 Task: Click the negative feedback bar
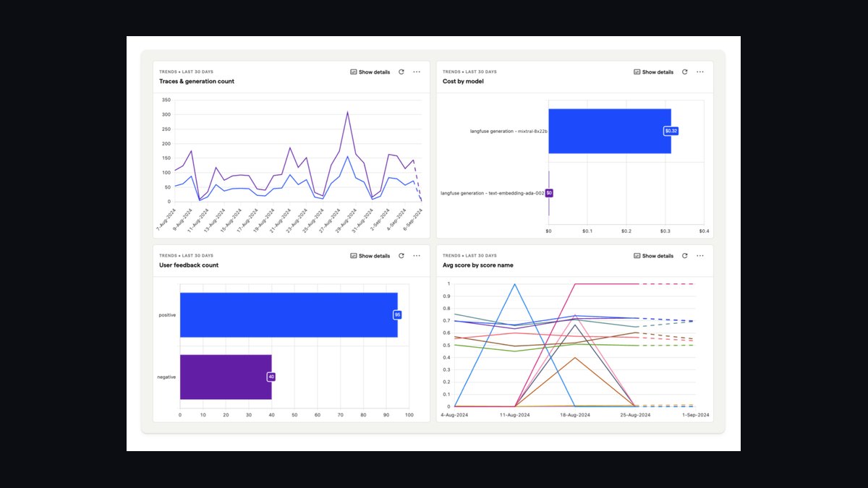coord(226,377)
